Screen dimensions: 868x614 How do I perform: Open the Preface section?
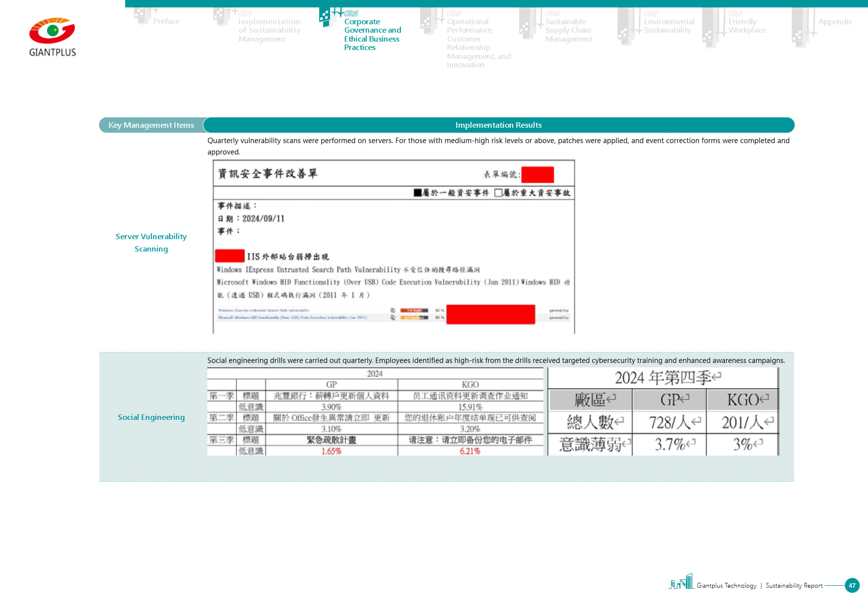[x=166, y=21]
